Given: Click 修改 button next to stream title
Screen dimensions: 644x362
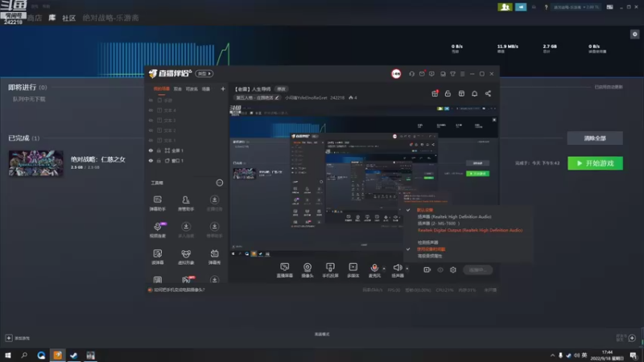Looking at the screenshot, I should (x=281, y=89).
